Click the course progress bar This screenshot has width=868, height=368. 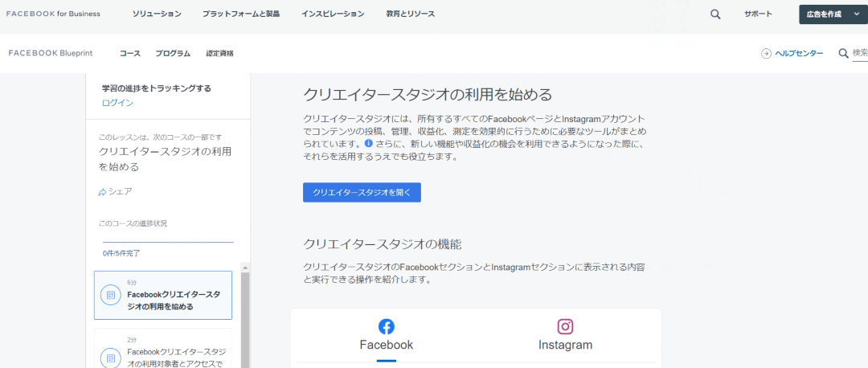[168, 243]
